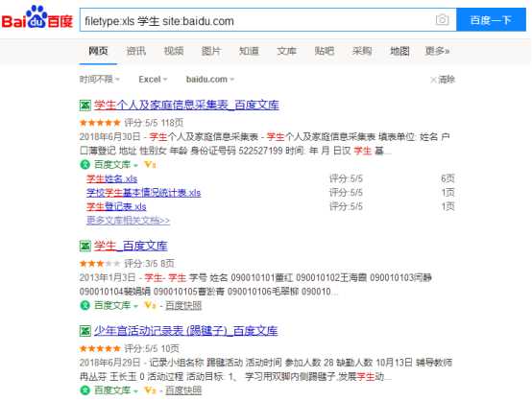Viewport: 532px width, 401px height.
Task: Click green 百度文库 badge under first result
Action: [85, 165]
